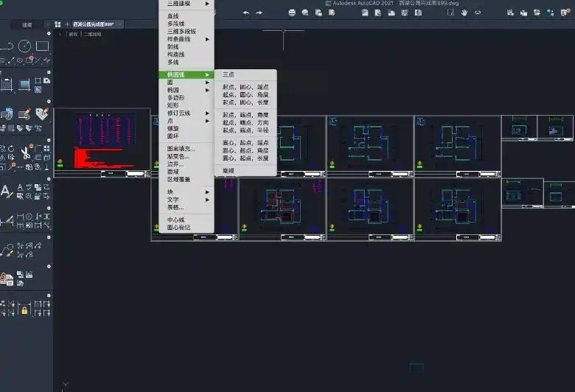Expand the 圆 submenu
Viewport: 575px width, 392px height.
click(187, 82)
